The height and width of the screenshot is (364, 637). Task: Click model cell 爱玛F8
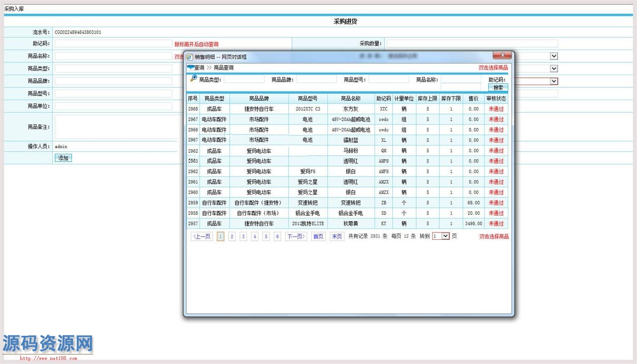(x=308, y=172)
